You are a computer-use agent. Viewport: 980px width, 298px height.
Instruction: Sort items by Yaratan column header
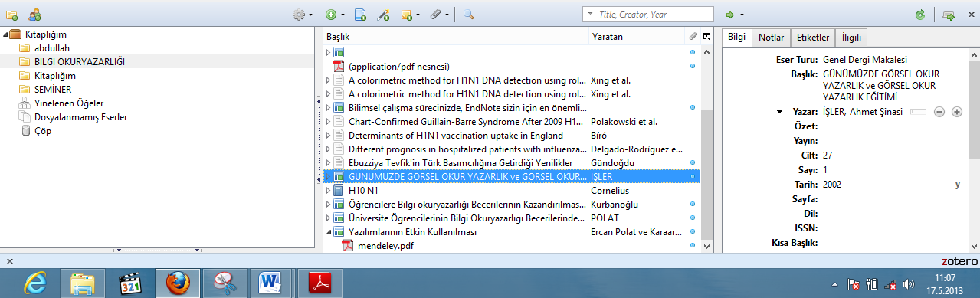[x=637, y=37]
